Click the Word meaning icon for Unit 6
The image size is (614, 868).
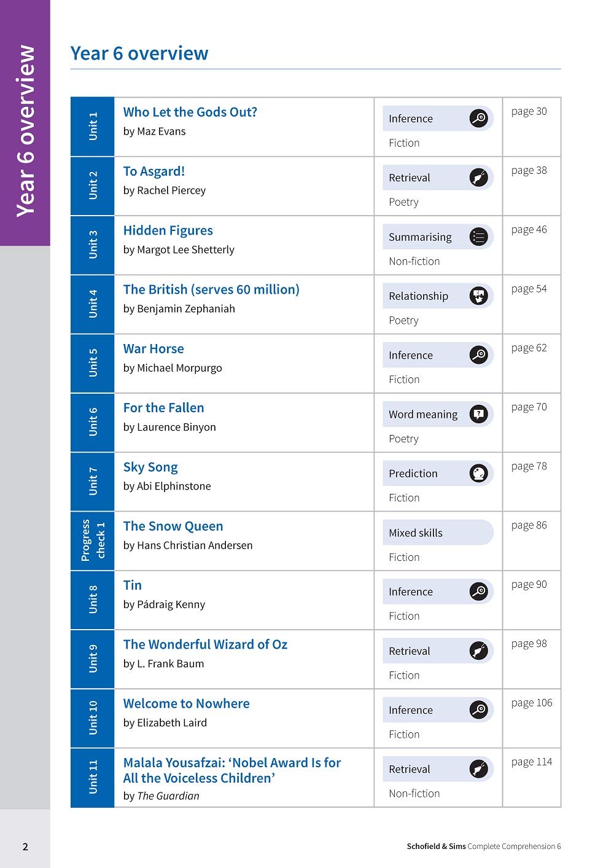(479, 414)
